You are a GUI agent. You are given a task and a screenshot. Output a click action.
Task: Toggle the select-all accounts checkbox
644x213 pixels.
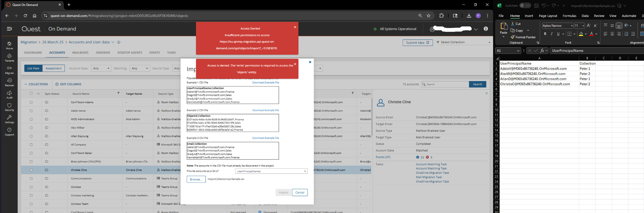pos(31,93)
